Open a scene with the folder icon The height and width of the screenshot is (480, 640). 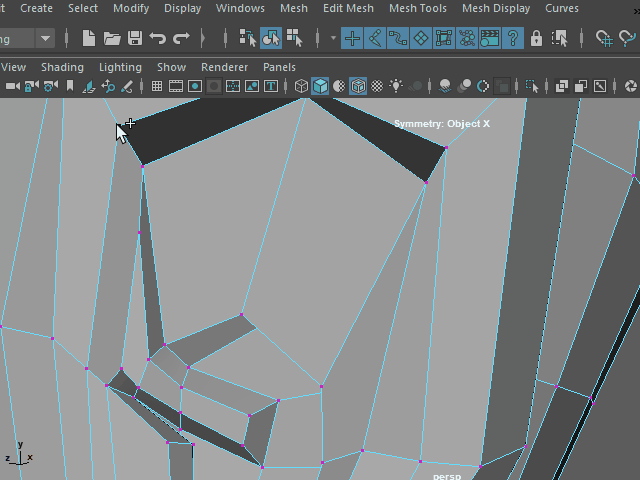pyautogui.click(x=112, y=39)
